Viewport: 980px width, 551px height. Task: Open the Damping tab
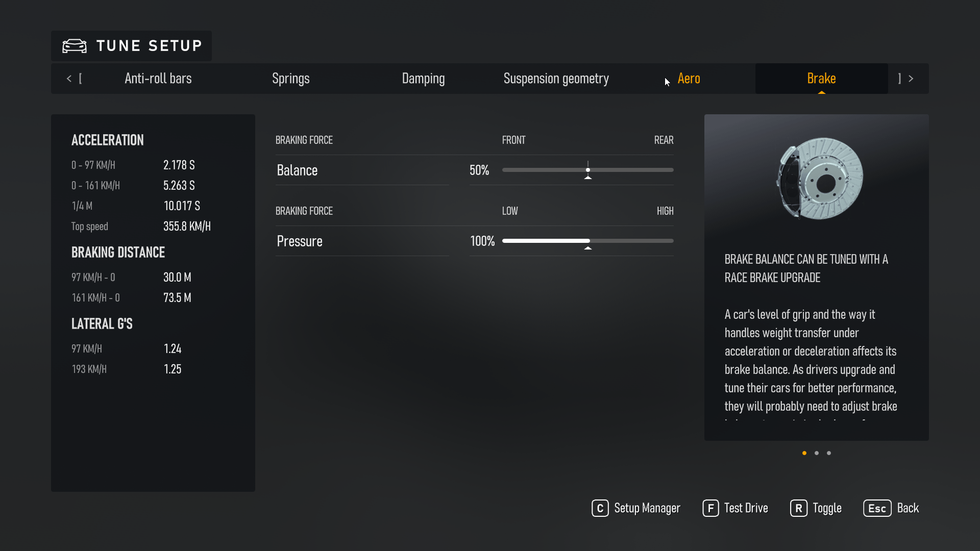pyautogui.click(x=423, y=79)
